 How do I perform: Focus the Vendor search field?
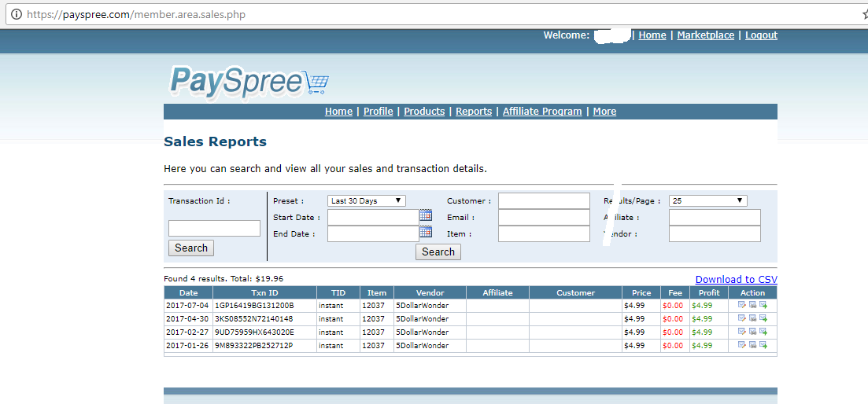[x=715, y=233]
